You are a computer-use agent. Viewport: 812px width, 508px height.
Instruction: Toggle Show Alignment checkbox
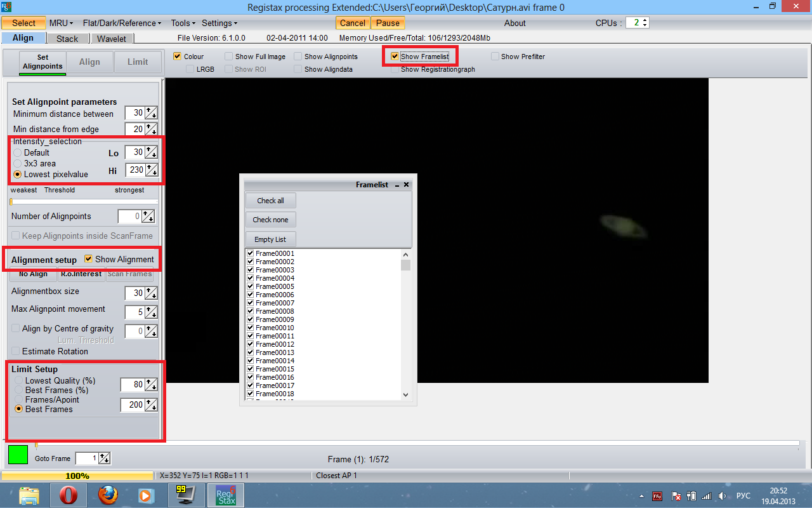pyautogui.click(x=89, y=259)
